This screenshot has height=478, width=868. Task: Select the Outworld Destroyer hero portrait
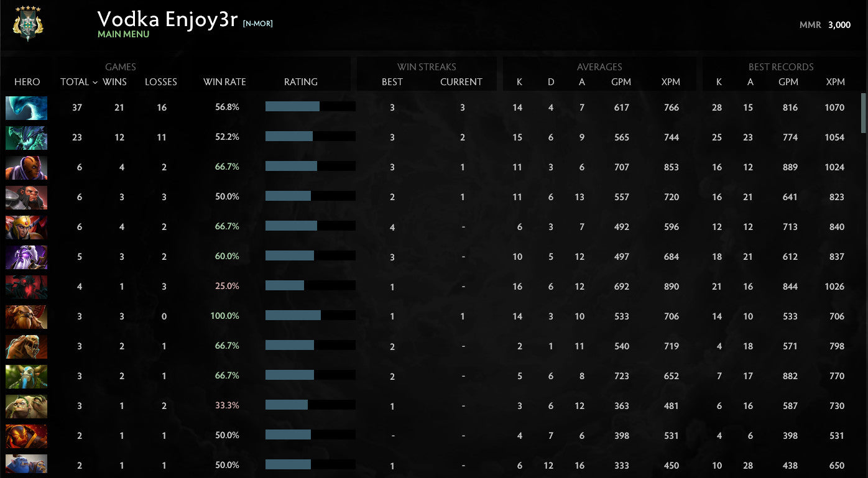tap(26, 137)
